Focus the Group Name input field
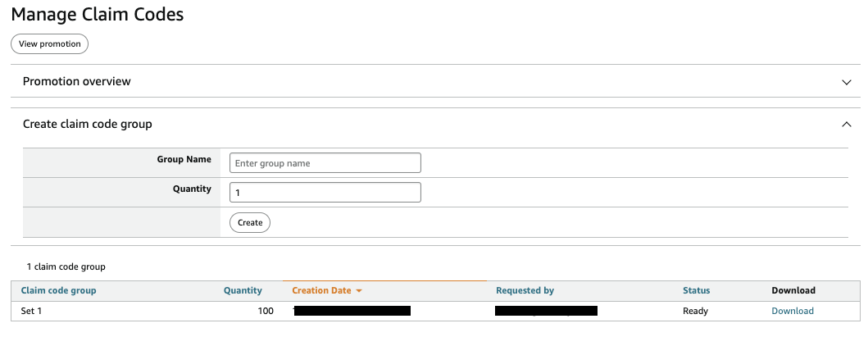Image resolution: width=868 pixels, height=337 pixels. tap(325, 163)
